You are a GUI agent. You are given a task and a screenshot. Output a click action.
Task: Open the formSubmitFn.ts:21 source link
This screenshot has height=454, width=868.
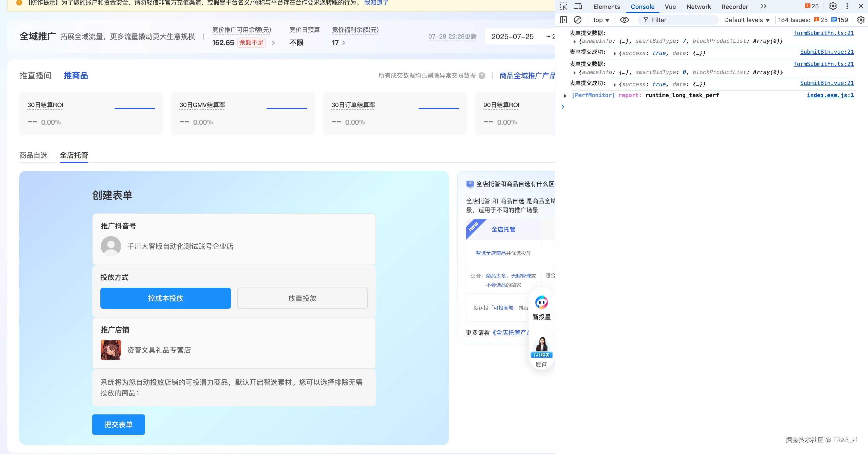coord(823,33)
